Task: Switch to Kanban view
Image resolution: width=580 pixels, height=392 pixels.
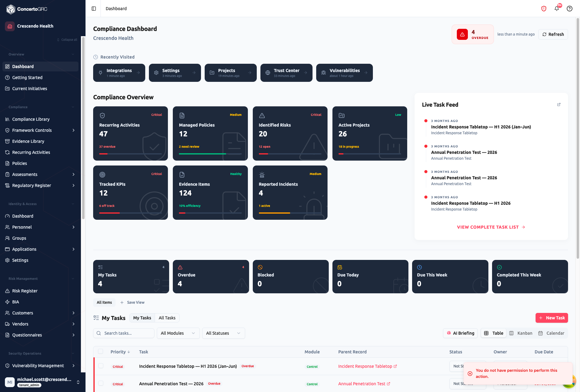Action: click(521, 333)
